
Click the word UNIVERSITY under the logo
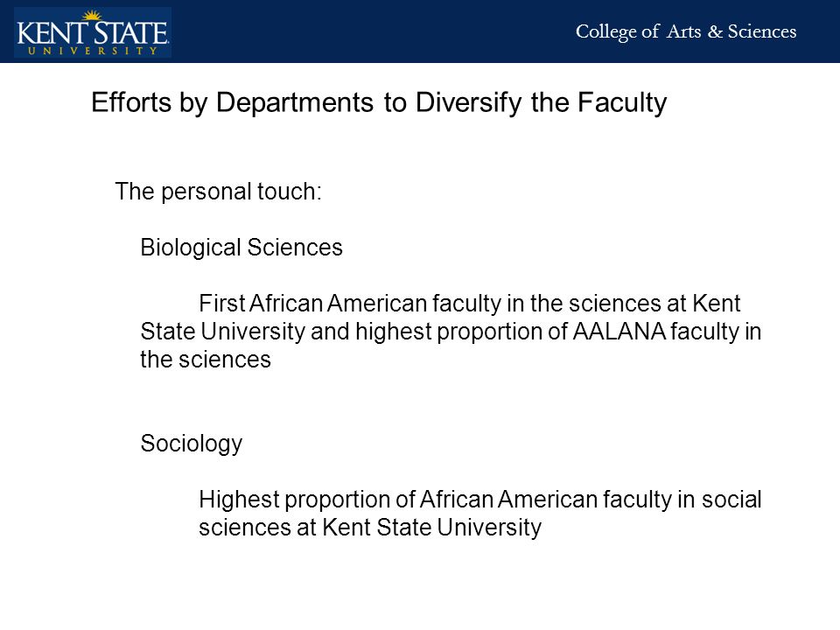(92, 51)
